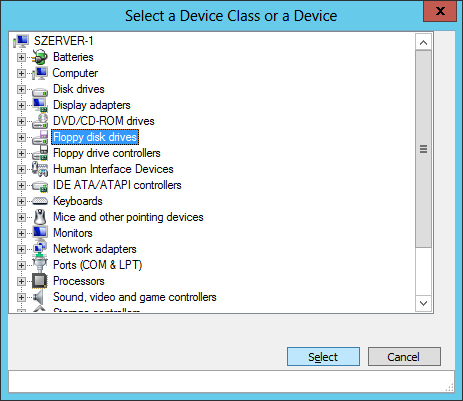
Task: Click the Keyboards category icon
Action: coord(40,201)
